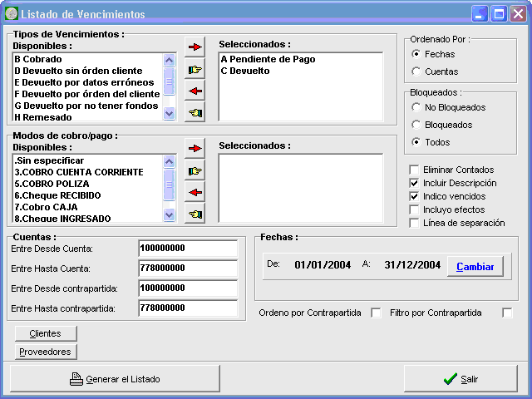Click right-pointing hand icon in Tipos de Vencimientos
This screenshot has width=532, height=399.
(x=195, y=70)
